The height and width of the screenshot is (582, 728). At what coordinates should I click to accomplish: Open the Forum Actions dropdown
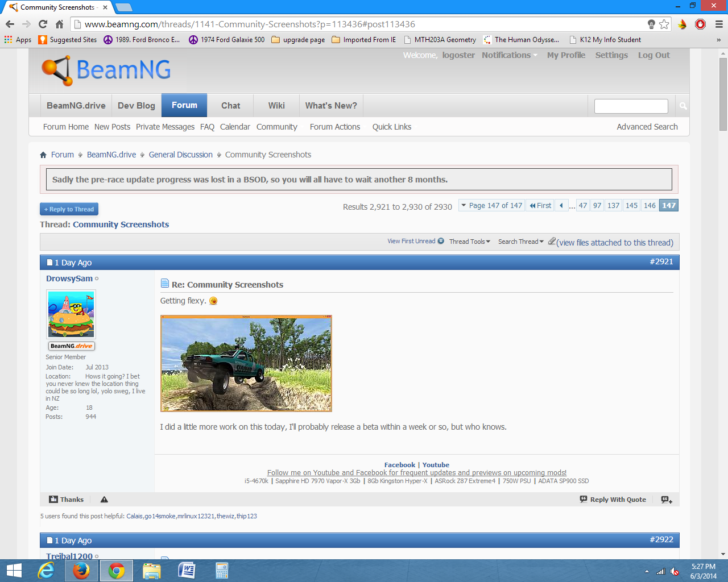click(x=335, y=127)
